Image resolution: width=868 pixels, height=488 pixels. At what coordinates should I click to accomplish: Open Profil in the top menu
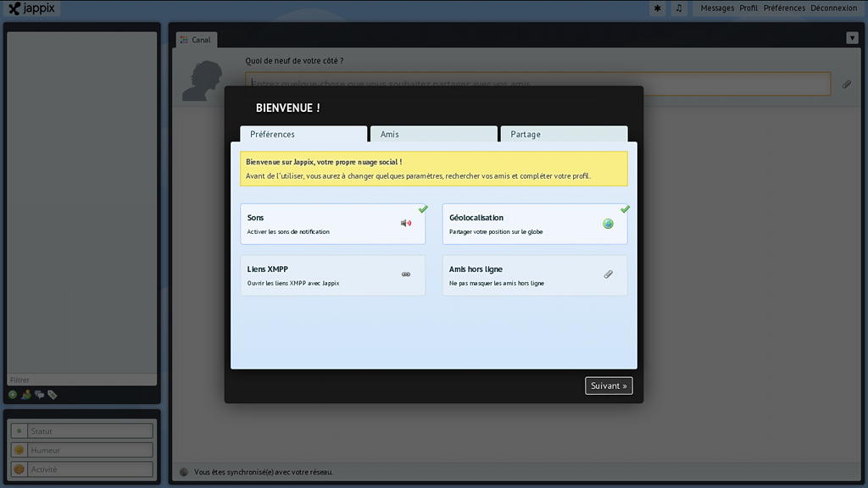pos(748,8)
